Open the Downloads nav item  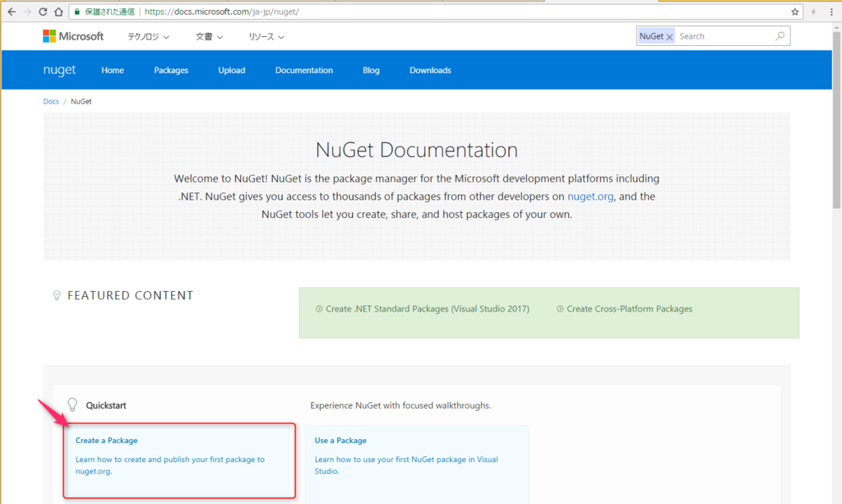pos(430,71)
